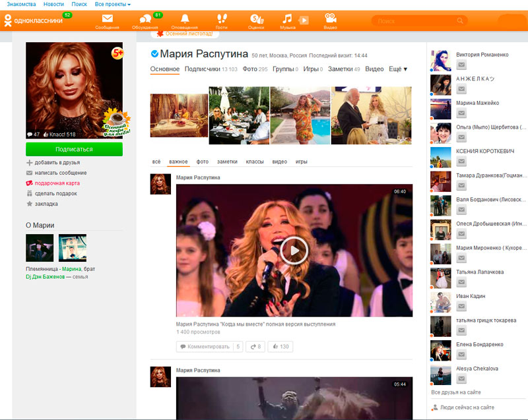The image size is (528, 420).
Task: Open the main profile photo
Action: coord(74,90)
